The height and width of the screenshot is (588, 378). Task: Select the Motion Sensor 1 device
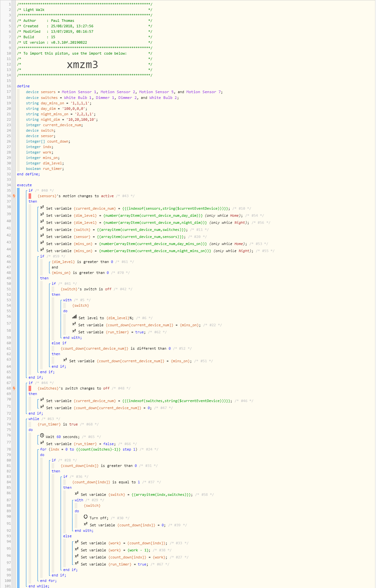pos(79,92)
